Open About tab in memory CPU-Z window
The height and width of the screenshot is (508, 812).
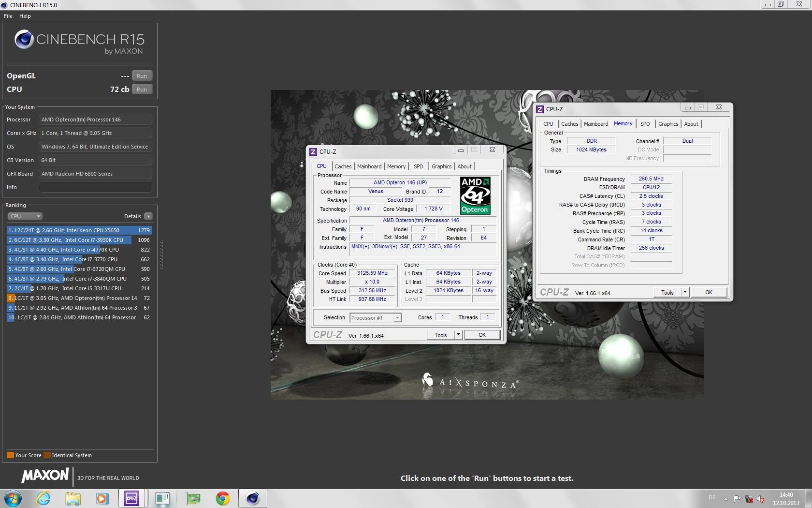tap(691, 124)
